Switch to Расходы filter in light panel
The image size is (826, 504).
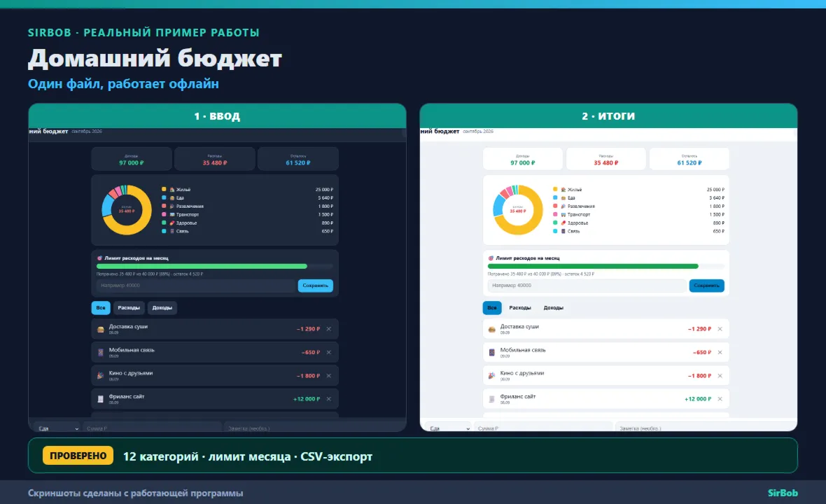[520, 307]
